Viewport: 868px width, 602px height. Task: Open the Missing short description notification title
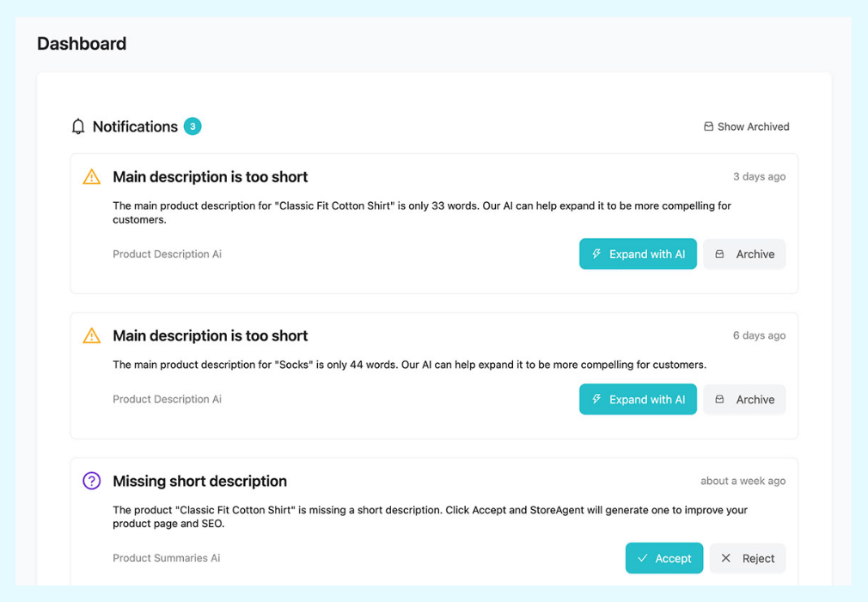(199, 481)
